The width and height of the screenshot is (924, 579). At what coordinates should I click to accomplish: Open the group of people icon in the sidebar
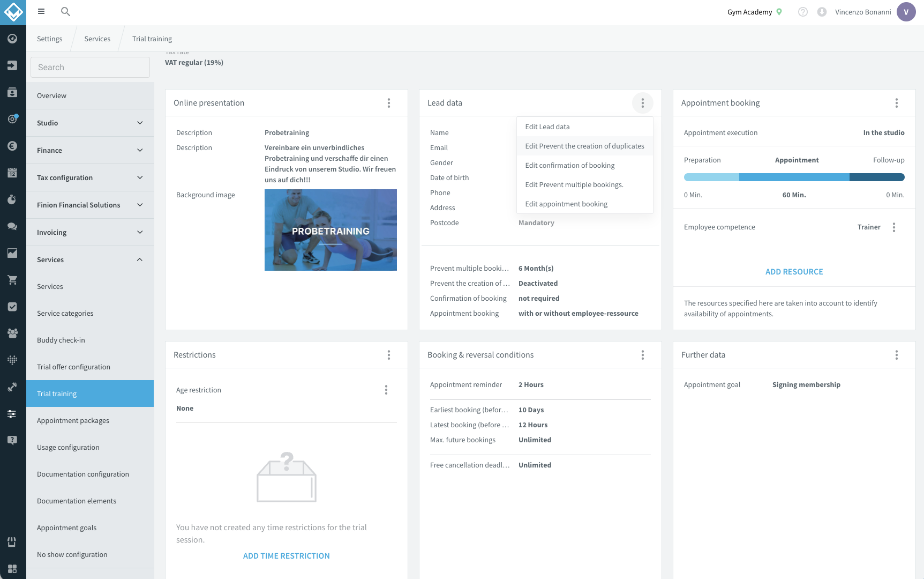tap(12, 333)
